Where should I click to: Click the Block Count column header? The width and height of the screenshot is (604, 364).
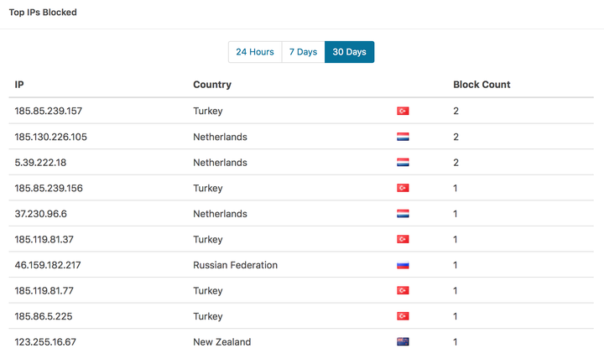(482, 85)
